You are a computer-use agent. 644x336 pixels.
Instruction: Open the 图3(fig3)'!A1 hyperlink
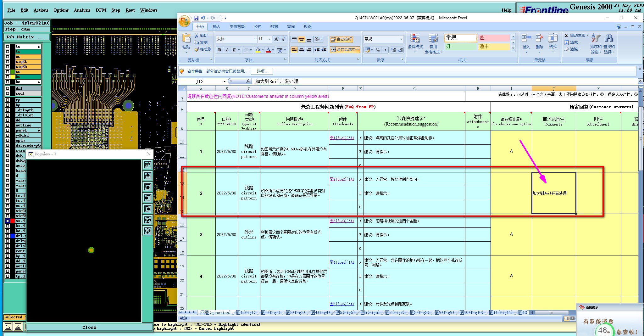click(x=342, y=221)
